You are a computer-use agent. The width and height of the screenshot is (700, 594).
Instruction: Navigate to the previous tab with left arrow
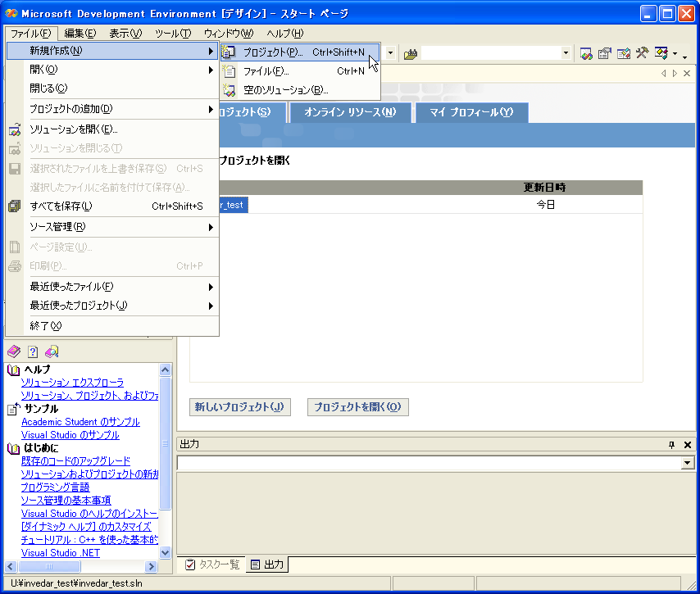pos(664,73)
